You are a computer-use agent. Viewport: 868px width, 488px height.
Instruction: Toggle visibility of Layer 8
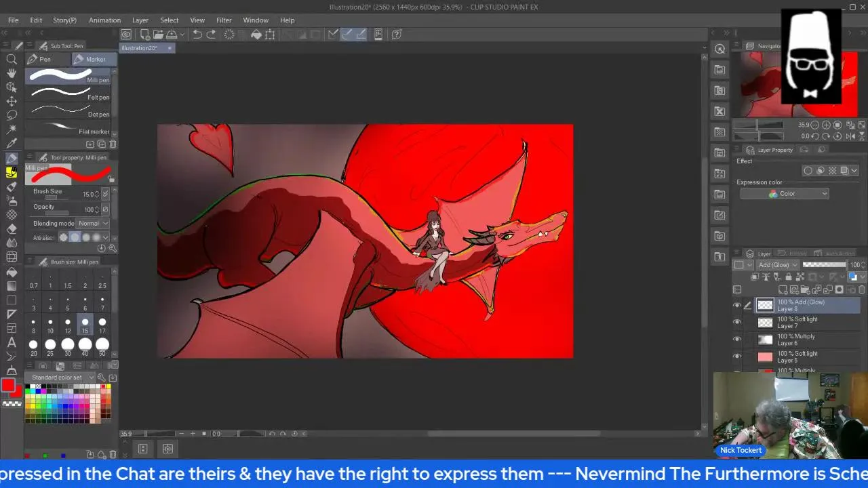[x=737, y=305]
